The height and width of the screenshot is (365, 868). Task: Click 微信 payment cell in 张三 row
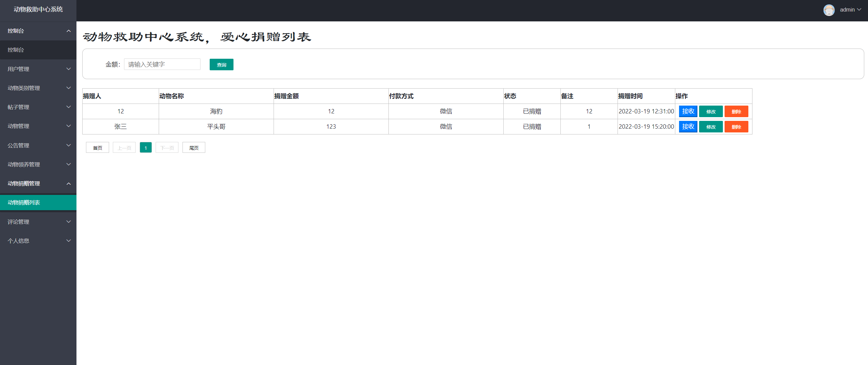(x=446, y=127)
